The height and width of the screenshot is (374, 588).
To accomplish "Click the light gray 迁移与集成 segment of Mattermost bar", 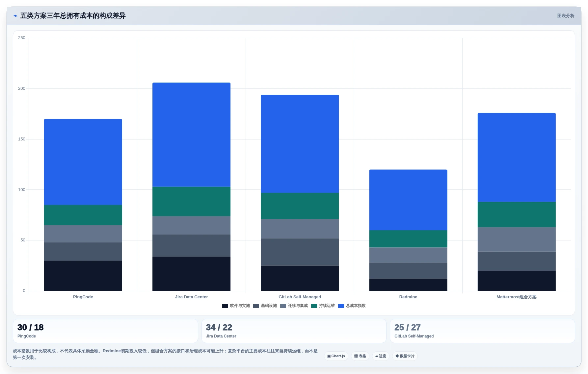I will 517,239.
